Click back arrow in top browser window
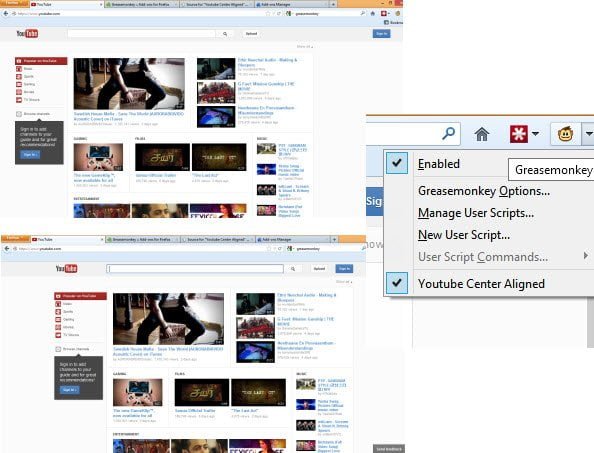The height and width of the screenshot is (453, 594). [6, 14]
